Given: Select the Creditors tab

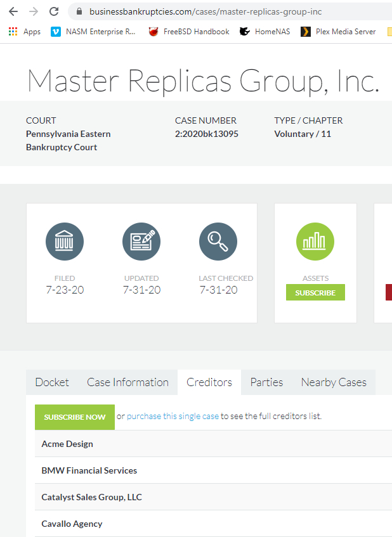Looking at the screenshot, I should (x=209, y=382).
